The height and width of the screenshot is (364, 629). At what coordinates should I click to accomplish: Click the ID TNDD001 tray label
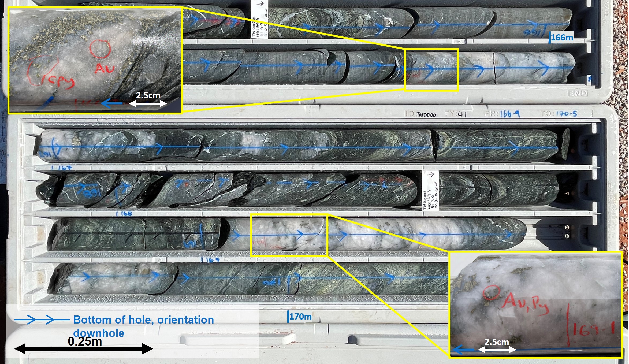click(x=422, y=114)
